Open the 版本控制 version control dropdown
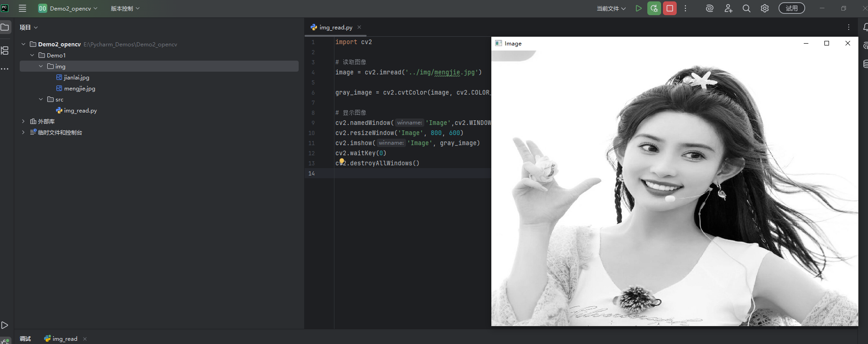The image size is (868, 344). (x=125, y=8)
